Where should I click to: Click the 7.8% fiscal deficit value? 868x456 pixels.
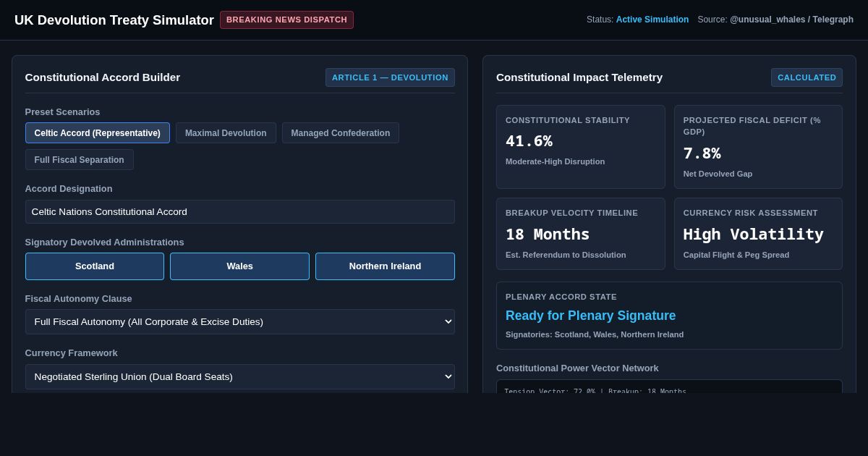point(702,153)
